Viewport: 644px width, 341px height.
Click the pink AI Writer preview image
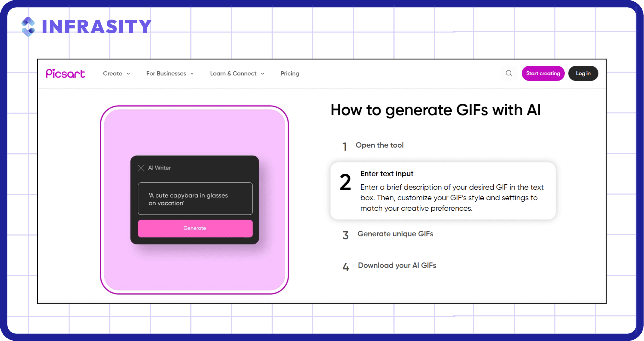194,200
